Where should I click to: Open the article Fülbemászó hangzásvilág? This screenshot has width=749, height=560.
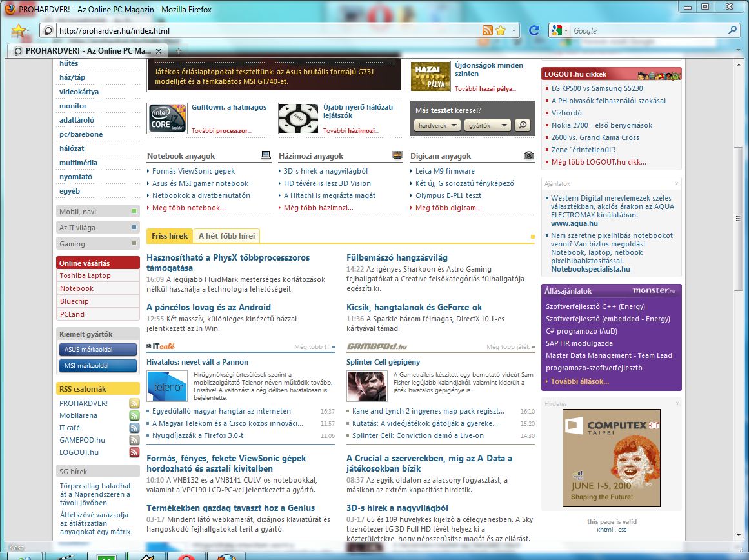pyautogui.click(x=397, y=257)
